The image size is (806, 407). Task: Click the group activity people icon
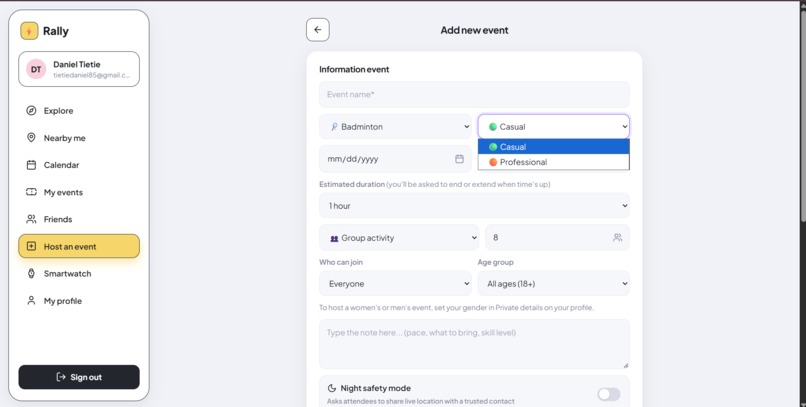[x=334, y=238]
